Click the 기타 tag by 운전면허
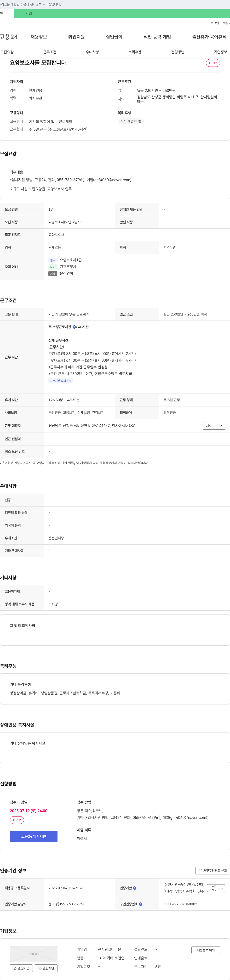Image resolution: width=230 pixels, height=980 pixels. tap(52, 274)
